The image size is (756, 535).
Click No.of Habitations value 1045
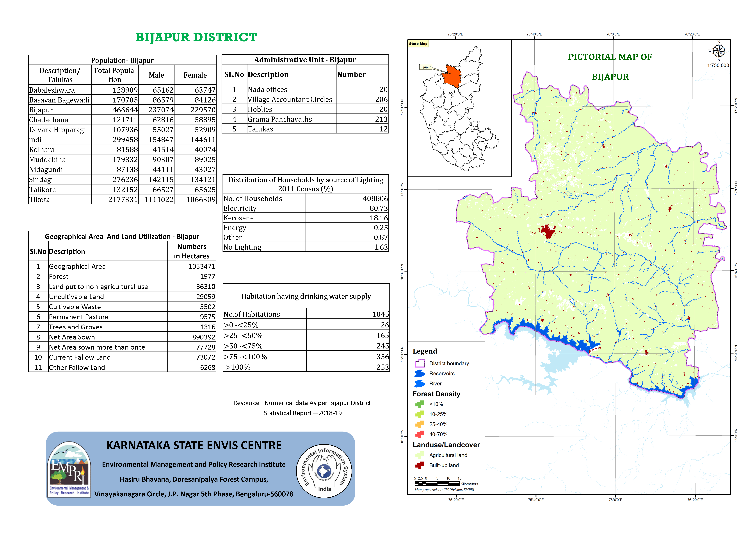click(x=381, y=314)
